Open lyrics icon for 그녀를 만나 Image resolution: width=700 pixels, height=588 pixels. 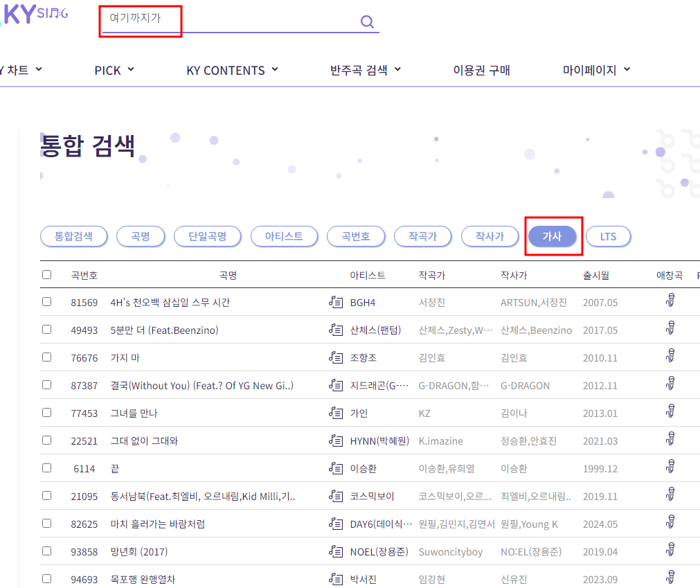coord(336,413)
